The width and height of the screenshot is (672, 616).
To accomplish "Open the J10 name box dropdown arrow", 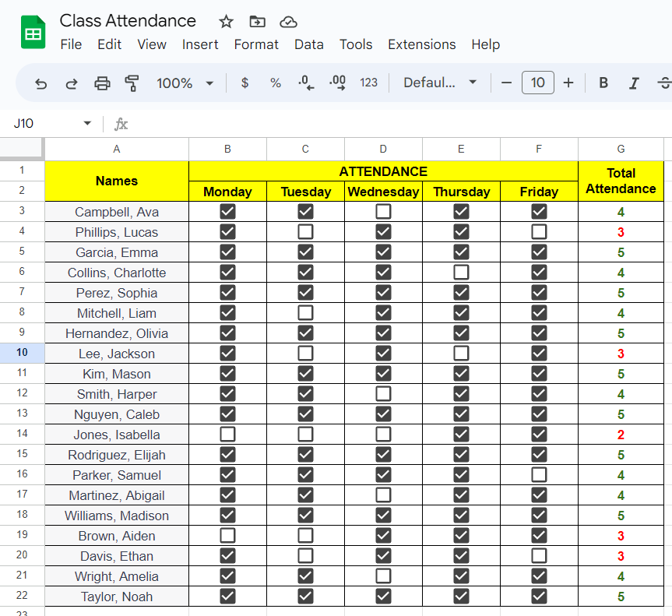I will [x=87, y=124].
